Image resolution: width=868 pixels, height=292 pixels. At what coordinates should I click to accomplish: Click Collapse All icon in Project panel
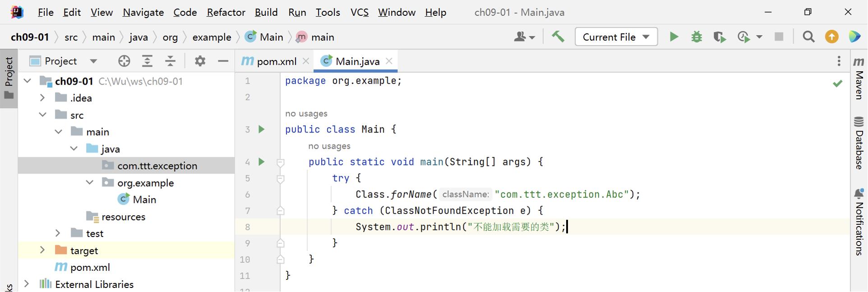[x=171, y=61]
